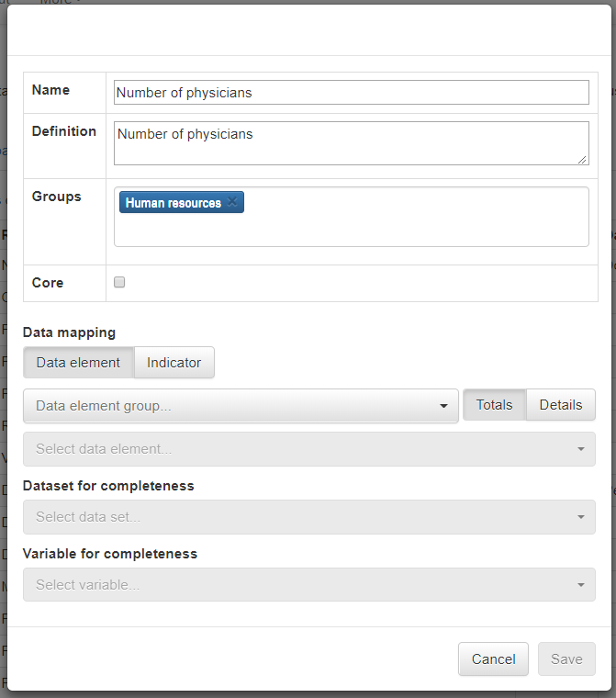Screen dimensions: 616x698
Task: Open the Select data set dropdown
Action: point(309,517)
